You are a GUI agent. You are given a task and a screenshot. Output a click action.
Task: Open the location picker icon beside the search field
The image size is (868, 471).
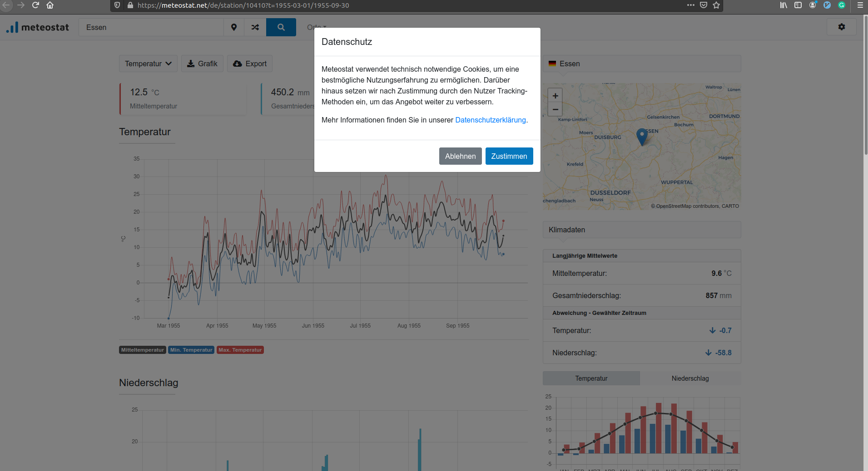[x=234, y=27]
